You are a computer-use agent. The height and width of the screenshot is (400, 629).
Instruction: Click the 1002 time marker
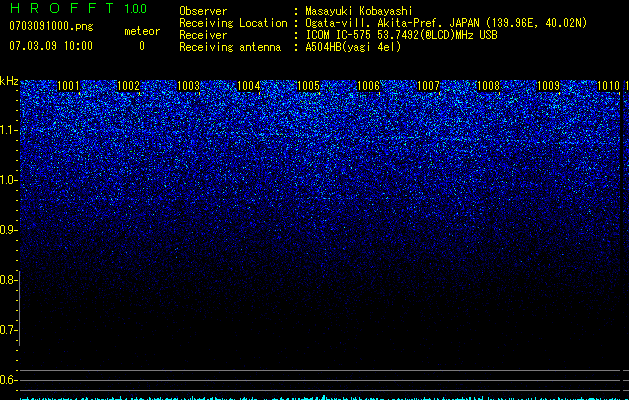[128, 86]
